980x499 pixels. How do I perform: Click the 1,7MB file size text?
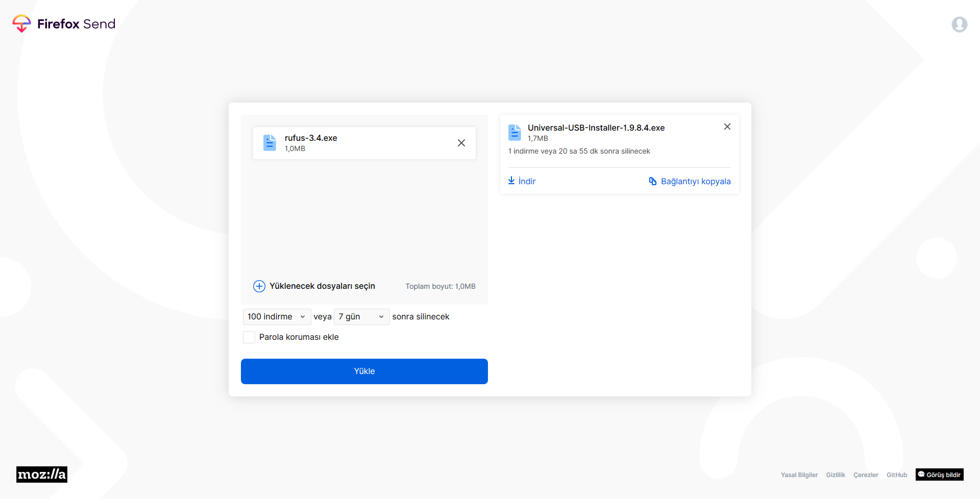coord(538,138)
